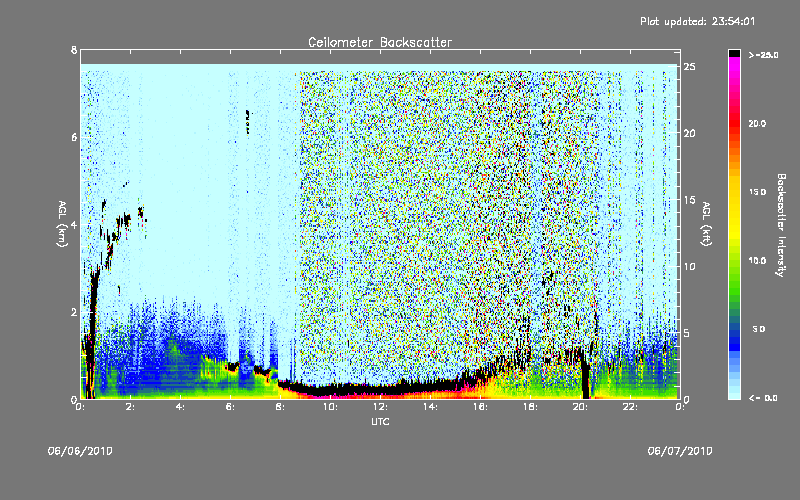Image resolution: width=800 pixels, height=500 pixels.
Task: Click the 2 km label on the left axis
Action: point(74,312)
